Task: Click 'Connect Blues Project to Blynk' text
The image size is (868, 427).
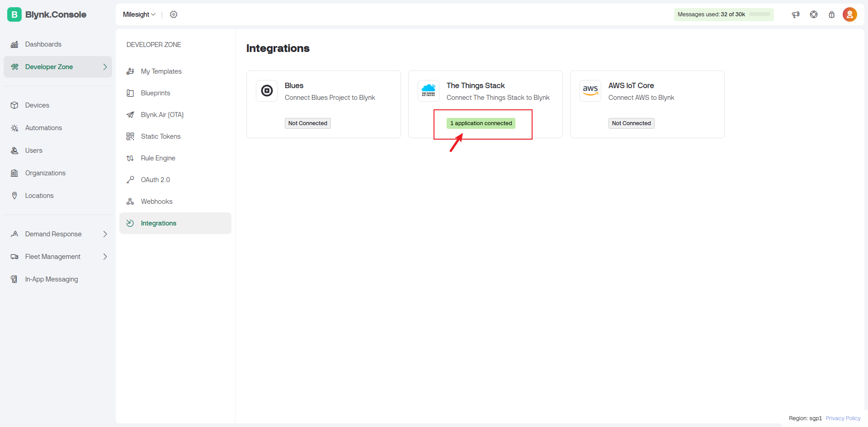Action: click(330, 98)
